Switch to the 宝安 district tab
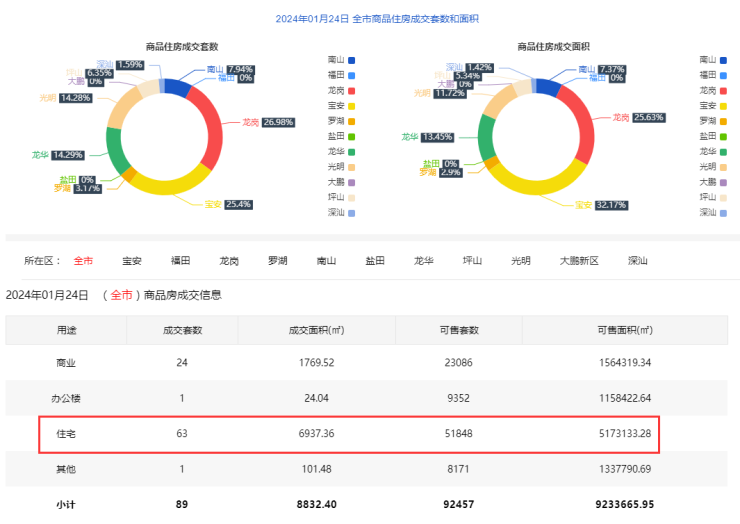 coord(132,261)
